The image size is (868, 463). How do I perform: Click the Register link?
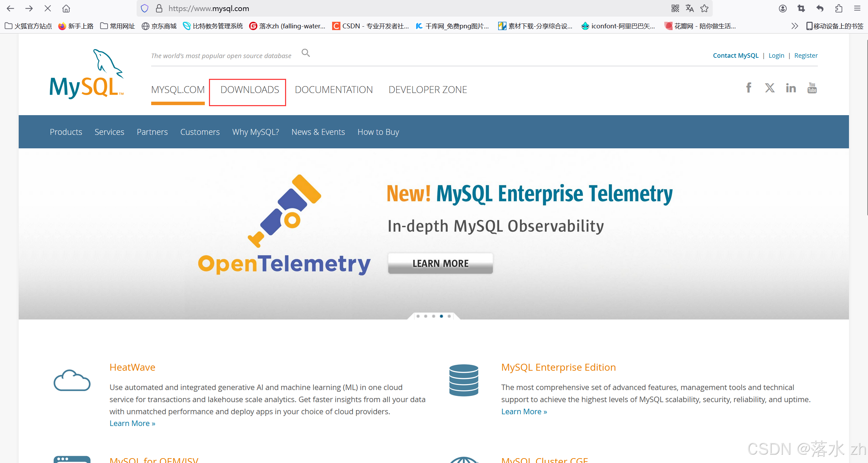806,55
